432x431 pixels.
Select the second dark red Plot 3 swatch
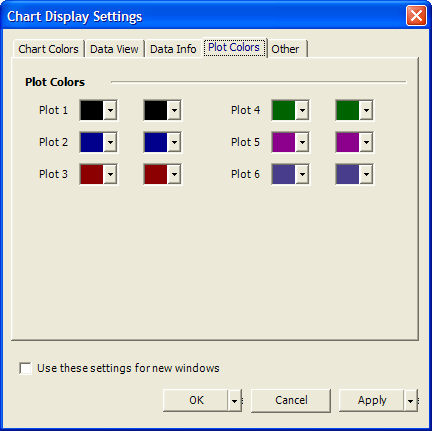click(156, 174)
